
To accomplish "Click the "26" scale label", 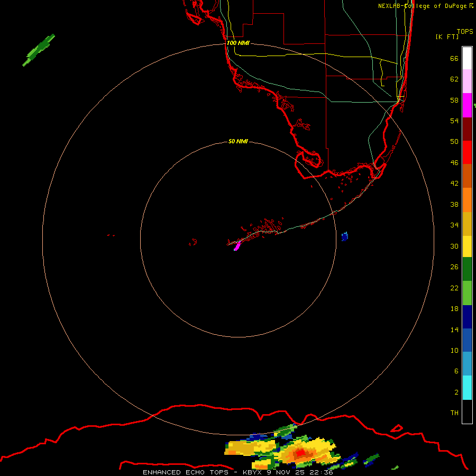I will (x=454, y=267).
